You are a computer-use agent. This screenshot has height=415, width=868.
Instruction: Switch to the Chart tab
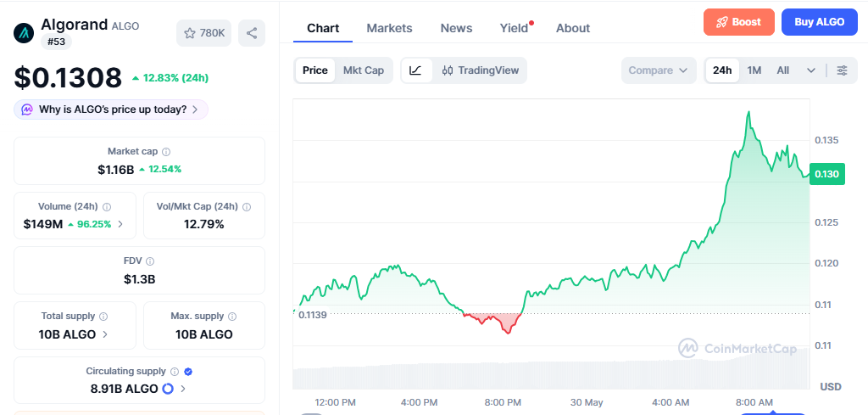[323, 28]
